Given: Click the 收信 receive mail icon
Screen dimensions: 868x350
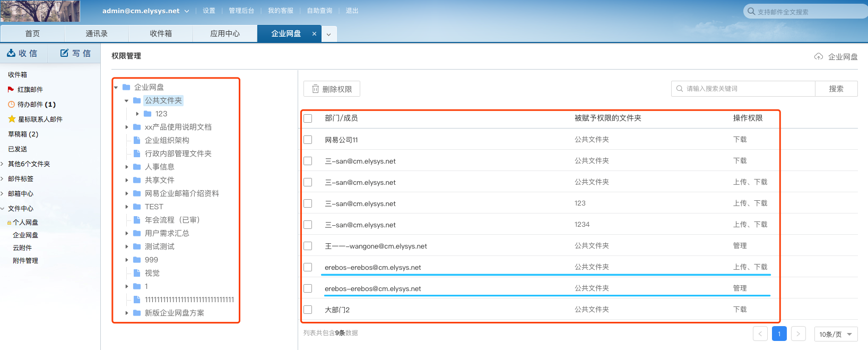Looking at the screenshot, I should click(11, 53).
